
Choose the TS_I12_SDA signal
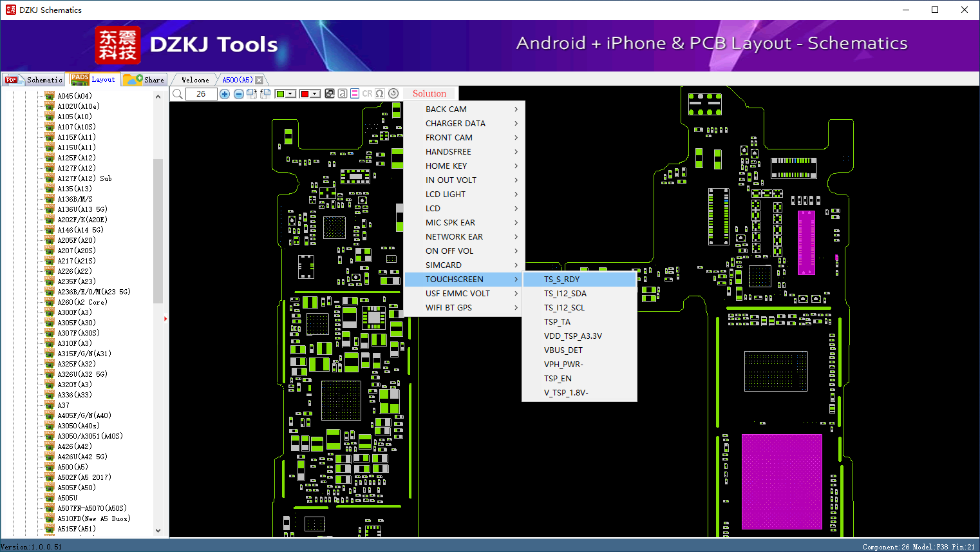[580, 294]
